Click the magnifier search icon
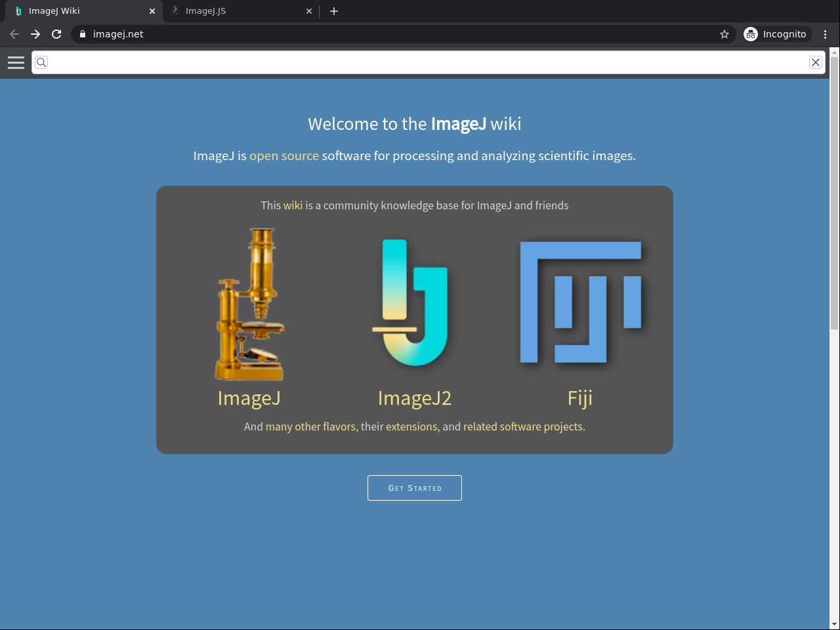 41,62
